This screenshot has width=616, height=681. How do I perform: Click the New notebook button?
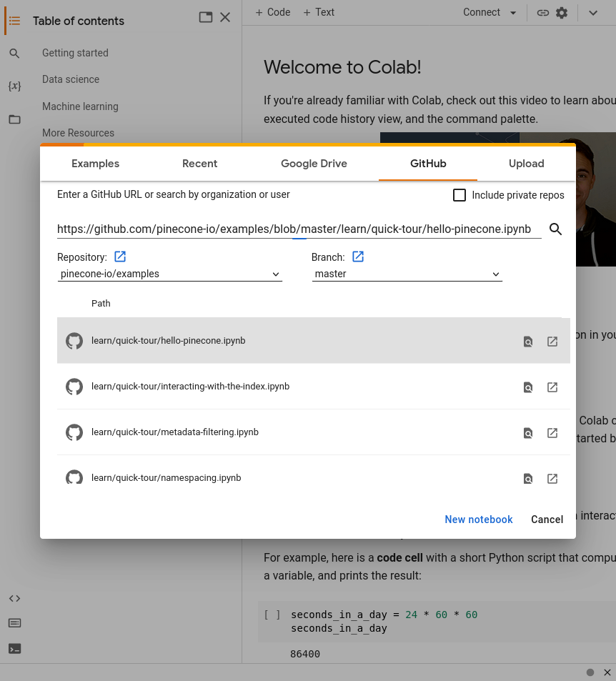pos(478,520)
